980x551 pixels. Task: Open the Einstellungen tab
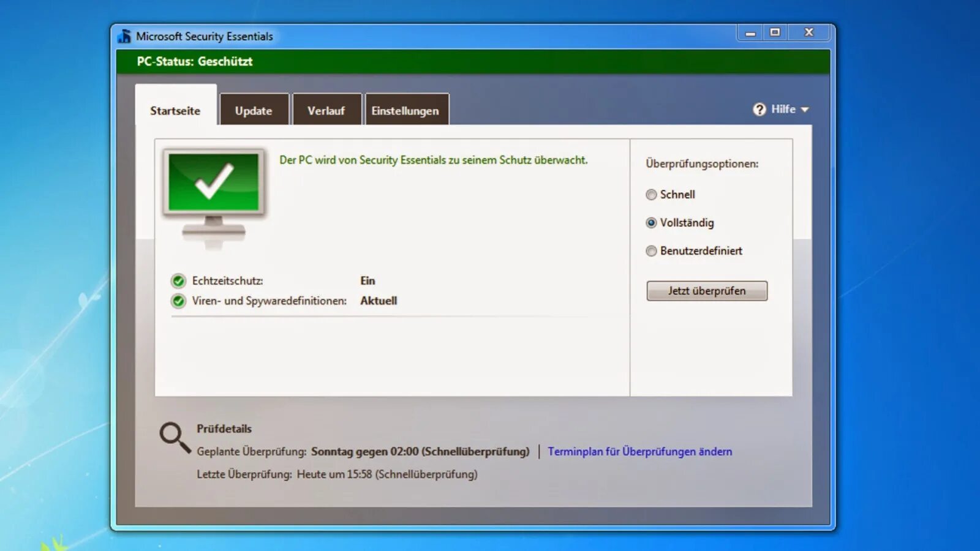[x=407, y=110]
